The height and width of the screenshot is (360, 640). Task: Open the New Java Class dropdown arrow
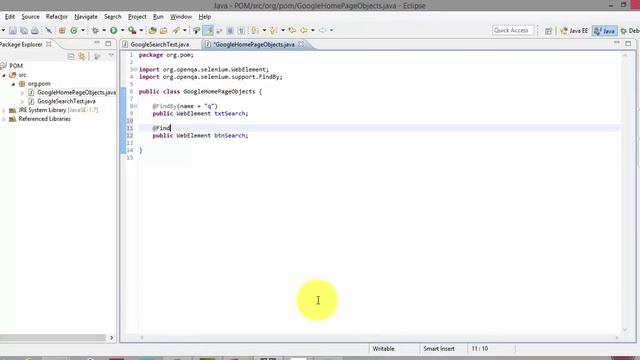coord(82,31)
